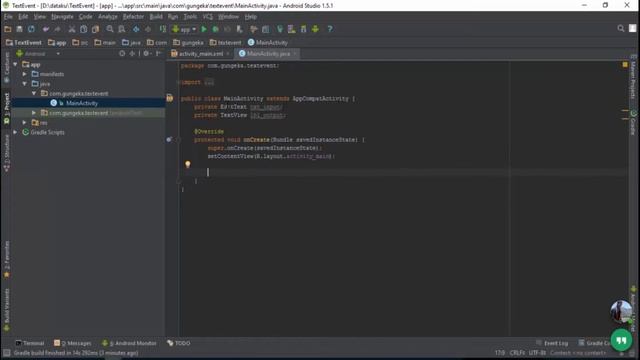Collapse the java folder arrow
The image size is (640, 360).
(x=25, y=84)
